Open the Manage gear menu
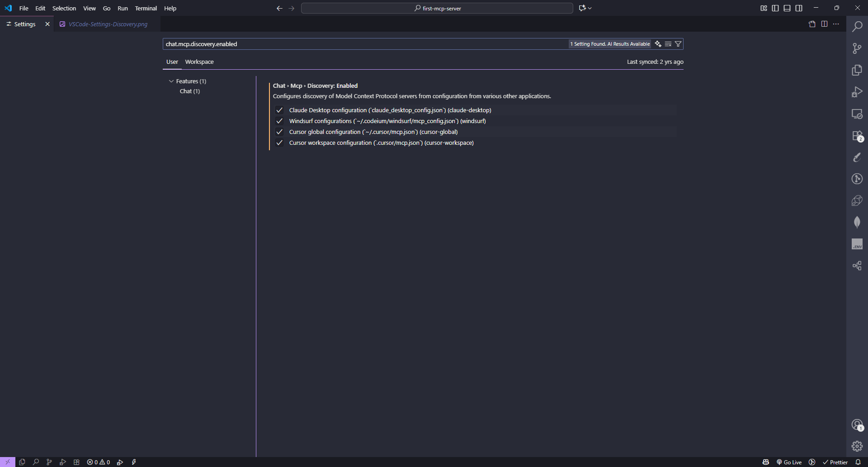The height and width of the screenshot is (467, 868). 857,446
